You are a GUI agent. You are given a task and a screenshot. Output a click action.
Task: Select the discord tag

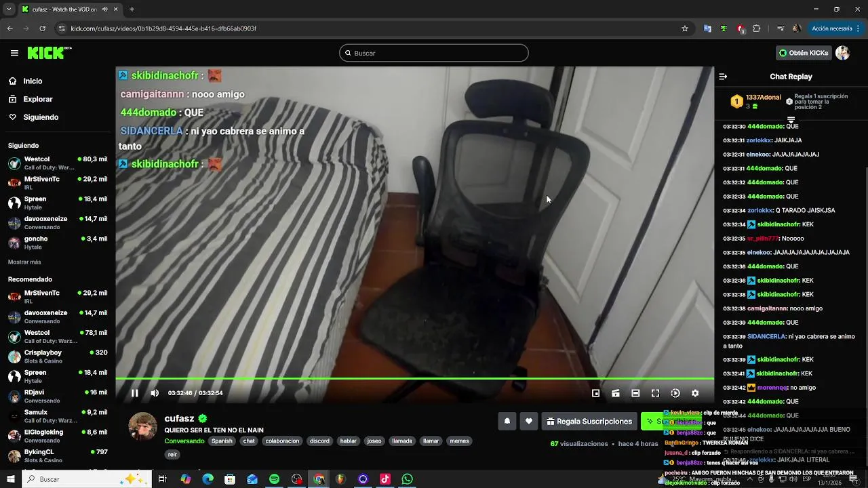click(x=319, y=441)
